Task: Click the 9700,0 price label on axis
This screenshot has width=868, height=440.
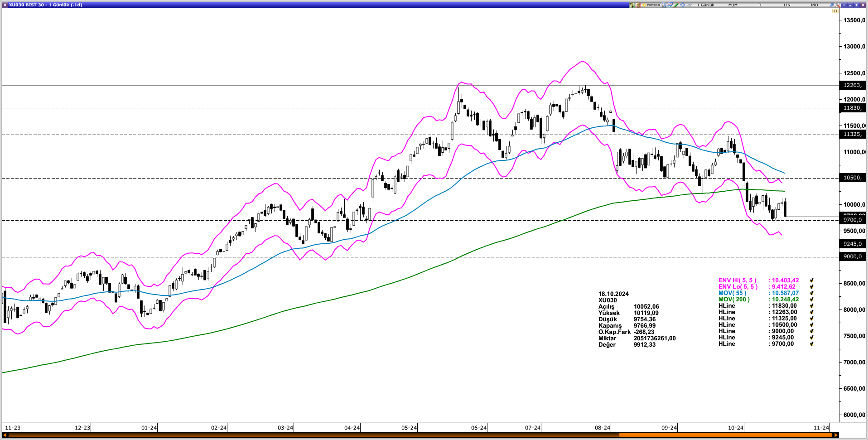Action: (853, 220)
